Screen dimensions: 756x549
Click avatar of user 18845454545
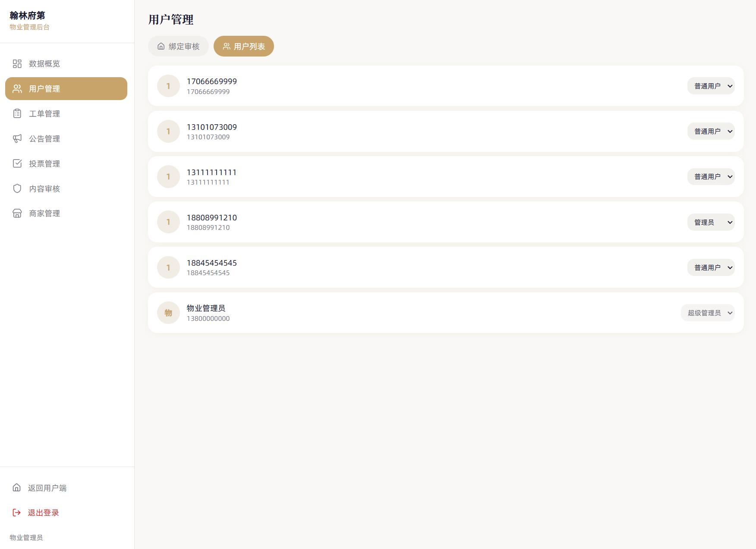tap(168, 267)
